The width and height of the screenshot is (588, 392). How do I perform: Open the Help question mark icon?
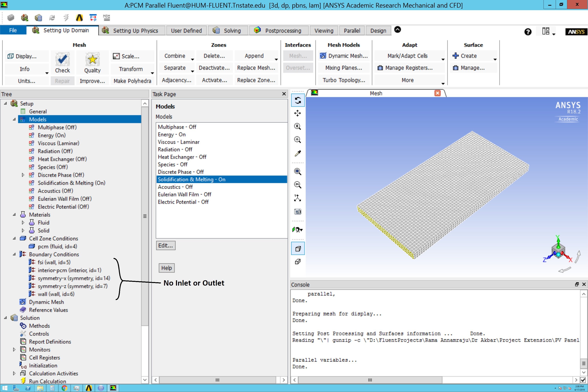coord(528,32)
